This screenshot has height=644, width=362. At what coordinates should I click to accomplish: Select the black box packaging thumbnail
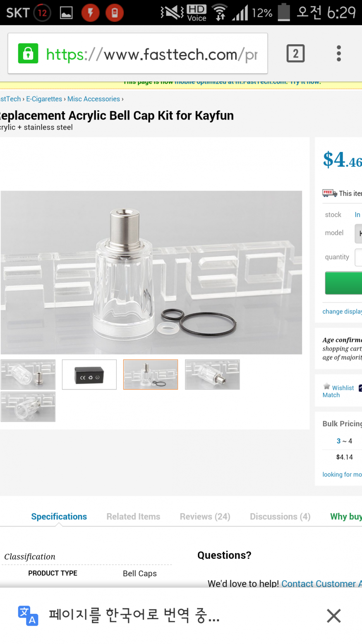coord(89,375)
